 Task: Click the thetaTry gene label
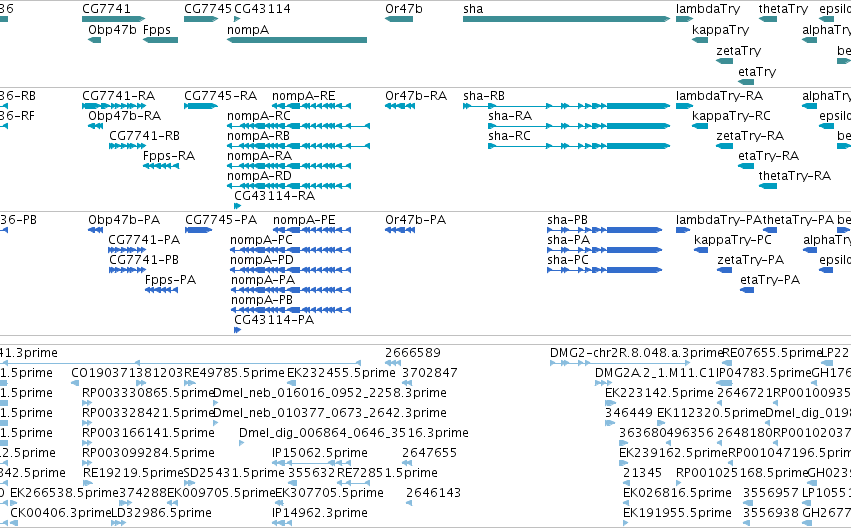tap(783, 9)
